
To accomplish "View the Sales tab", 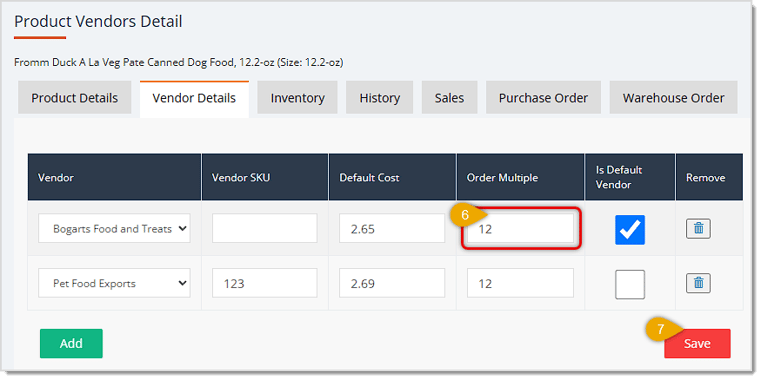I will pos(449,98).
